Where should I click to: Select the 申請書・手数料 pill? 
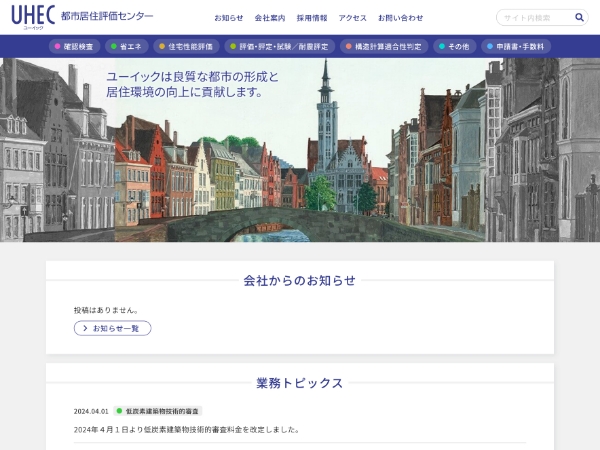516,46
